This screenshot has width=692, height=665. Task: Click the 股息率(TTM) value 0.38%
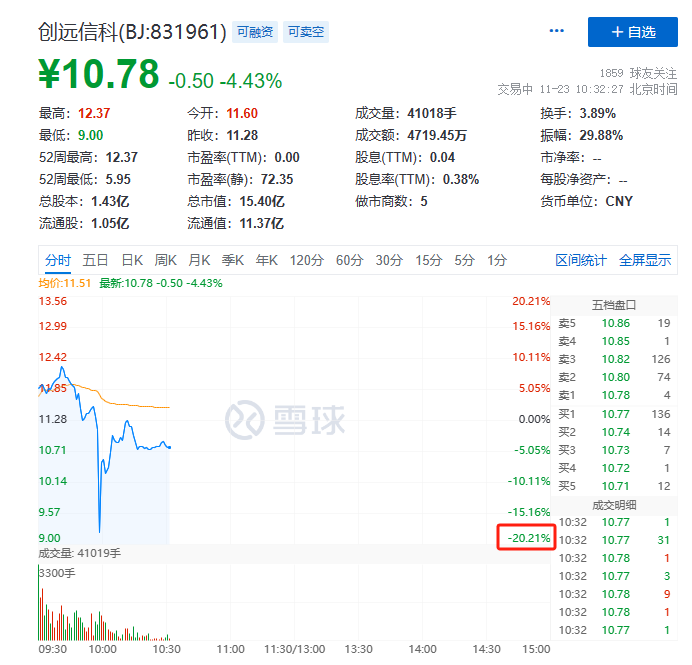coord(461,179)
